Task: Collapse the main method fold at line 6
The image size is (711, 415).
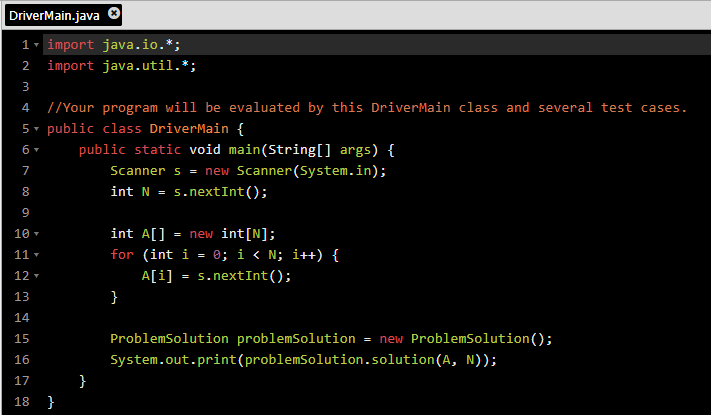Action: pyautogui.click(x=37, y=150)
